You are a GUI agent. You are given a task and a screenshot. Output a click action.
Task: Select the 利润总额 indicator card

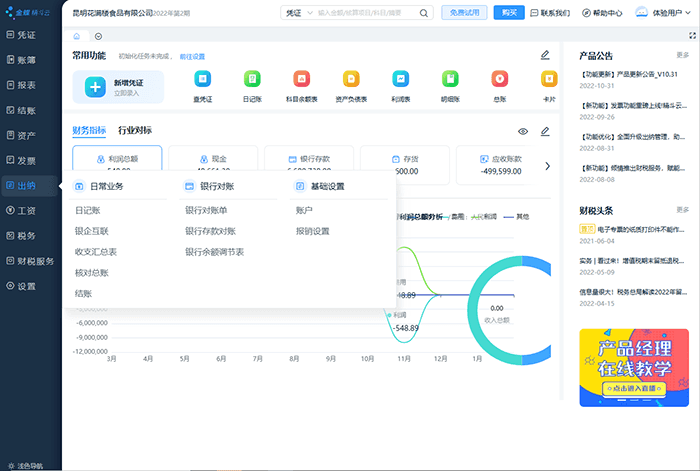(117, 158)
